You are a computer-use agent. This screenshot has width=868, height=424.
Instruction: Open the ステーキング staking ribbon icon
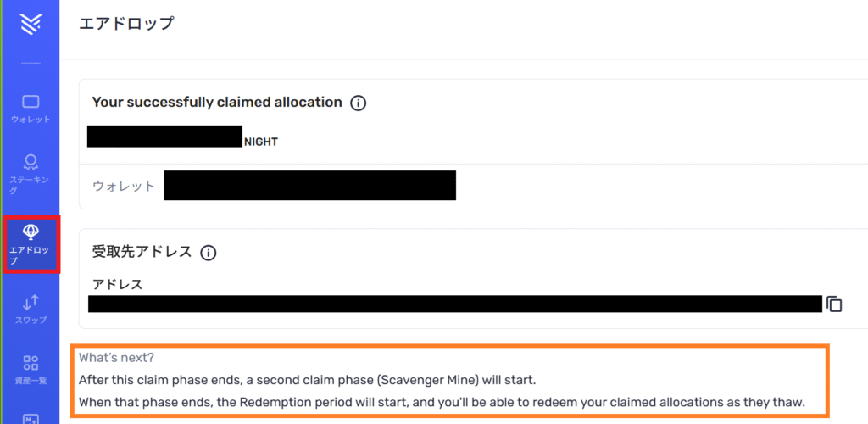pos(31,162)
